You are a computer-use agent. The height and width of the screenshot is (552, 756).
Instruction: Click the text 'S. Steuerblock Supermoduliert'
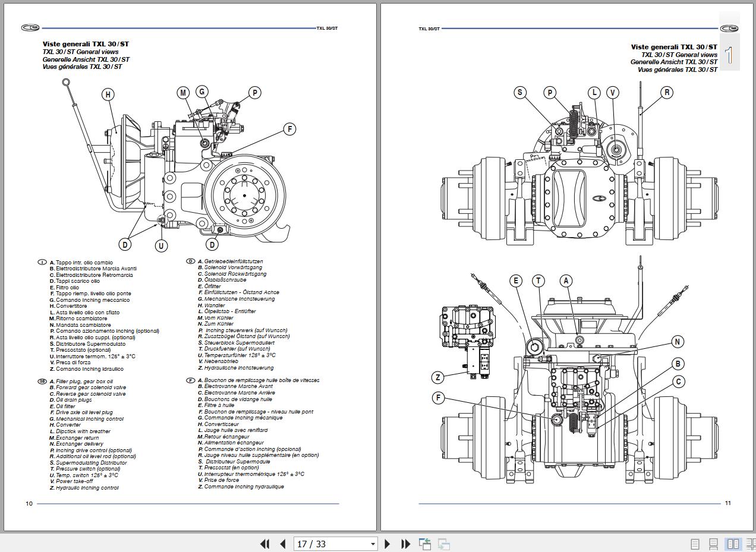[236, 343]
